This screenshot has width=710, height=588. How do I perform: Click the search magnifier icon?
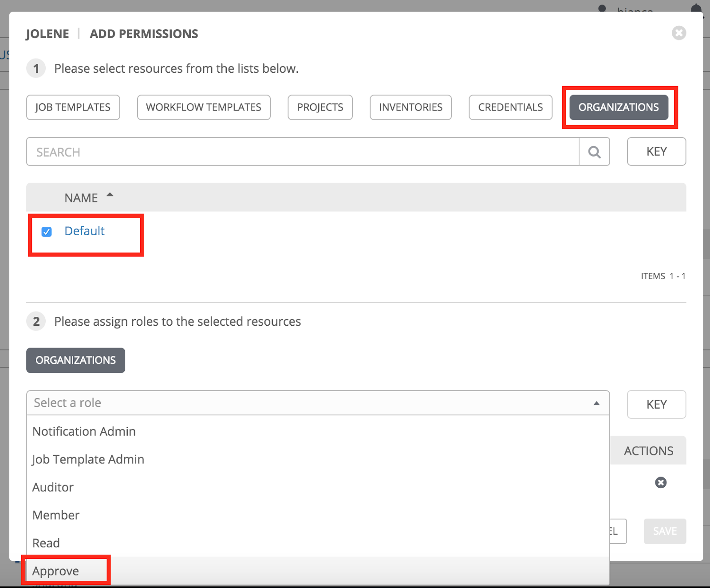tap(594, 152)
